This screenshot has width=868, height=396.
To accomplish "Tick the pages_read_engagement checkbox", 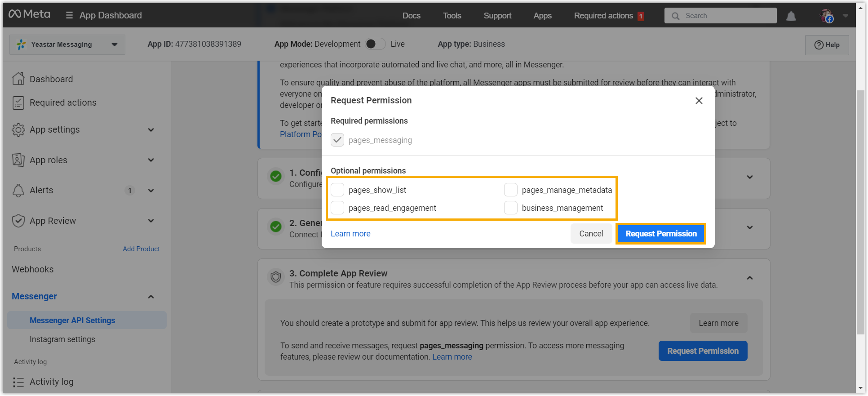I will coord(337,208).
